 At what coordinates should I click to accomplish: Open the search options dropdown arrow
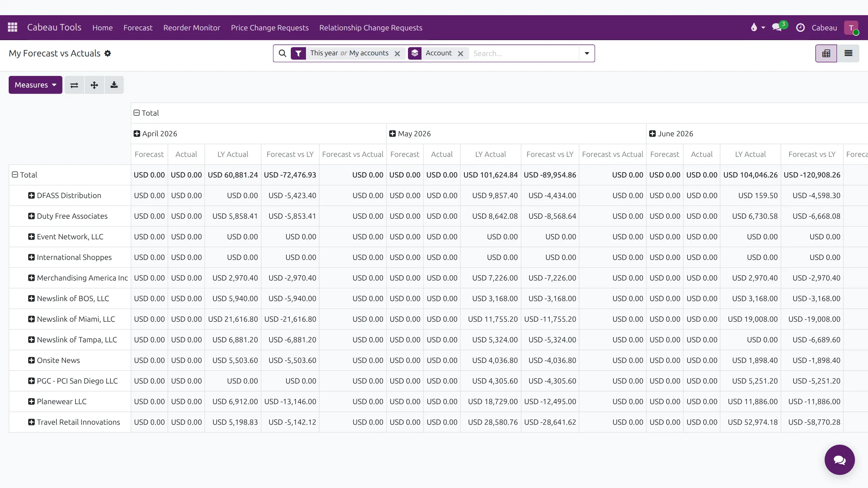point(587,53)
